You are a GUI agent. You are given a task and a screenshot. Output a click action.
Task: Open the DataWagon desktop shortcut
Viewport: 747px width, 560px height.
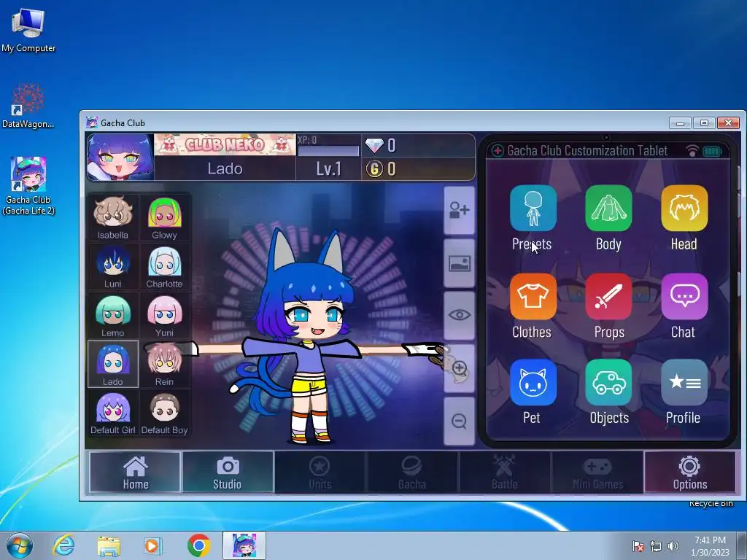point(28,106)
